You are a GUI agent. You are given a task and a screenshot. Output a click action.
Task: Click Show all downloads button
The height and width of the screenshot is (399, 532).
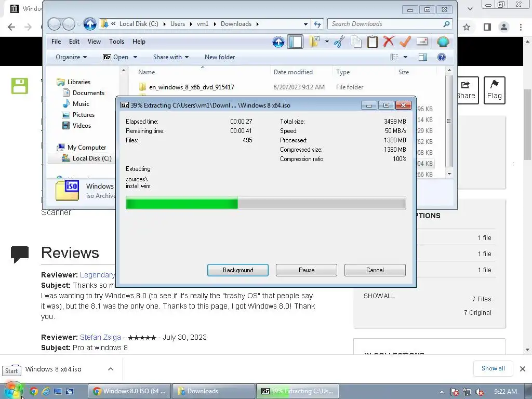coord(493,368)
